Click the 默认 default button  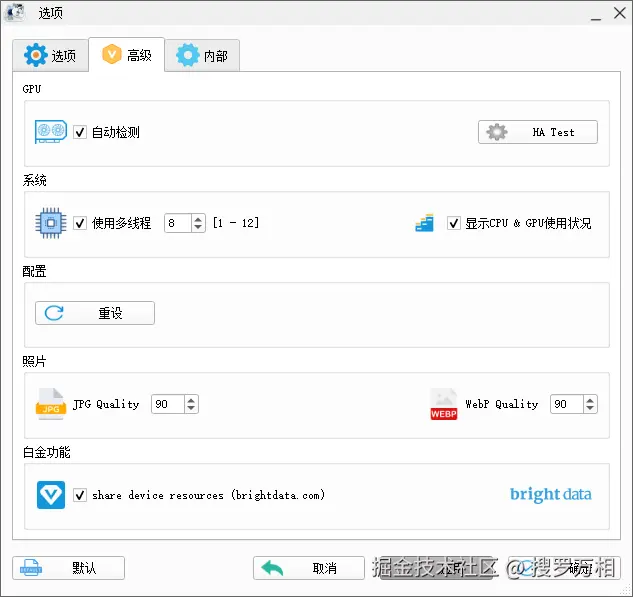69,568
